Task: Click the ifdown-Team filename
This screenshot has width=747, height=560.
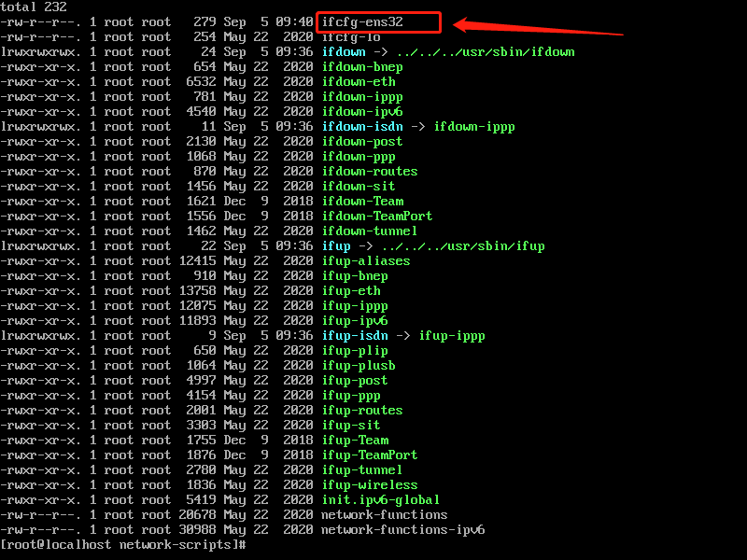Action: pyautogui.click(x=362, y=202)
